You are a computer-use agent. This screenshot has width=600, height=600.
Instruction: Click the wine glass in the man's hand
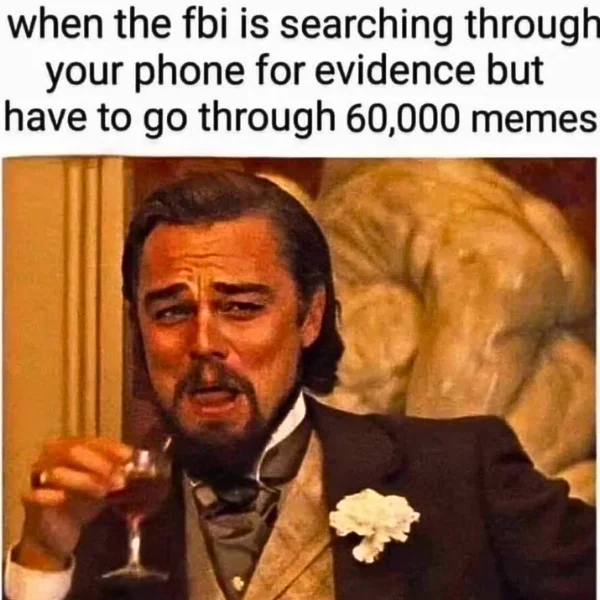[x=142, y=513]
